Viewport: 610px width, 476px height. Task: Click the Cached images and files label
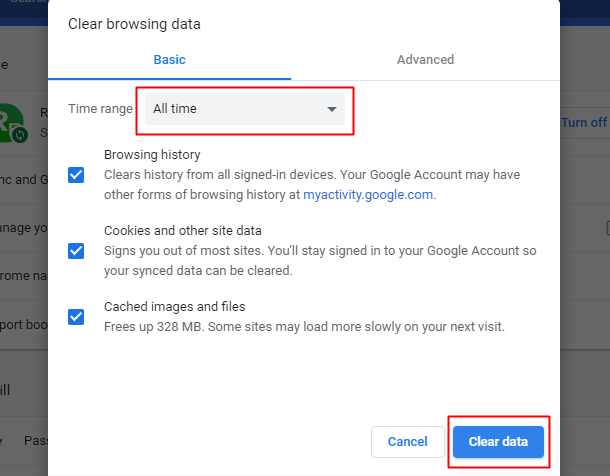[174, 307]
